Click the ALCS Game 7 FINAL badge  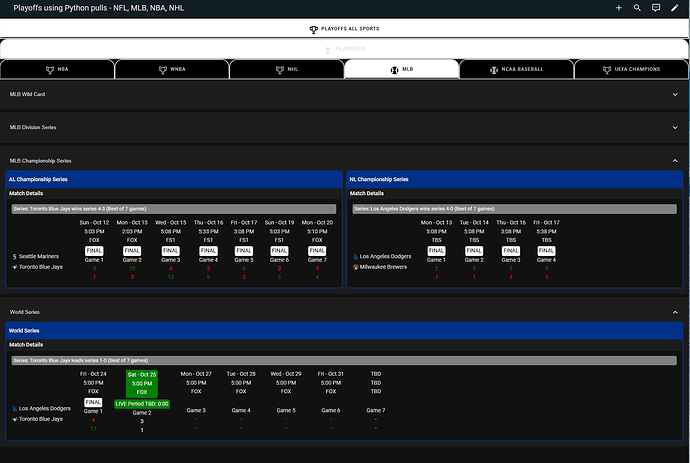tap(317, 251)
